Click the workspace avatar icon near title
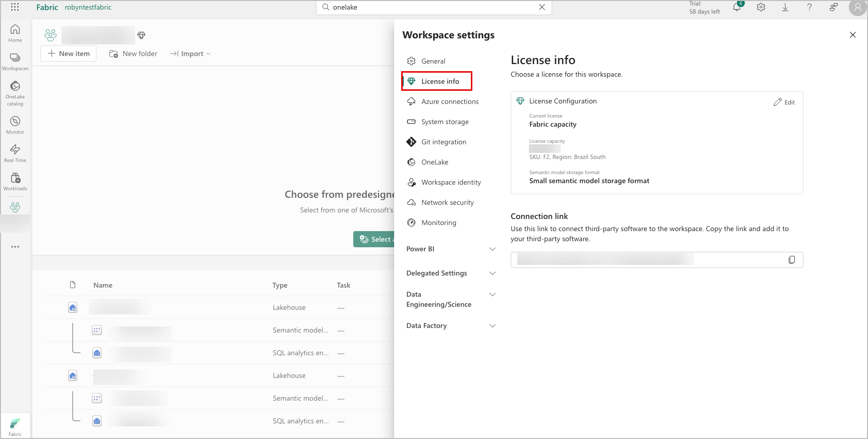This screenshot has height=439, width=868. [x=50, y=35]
